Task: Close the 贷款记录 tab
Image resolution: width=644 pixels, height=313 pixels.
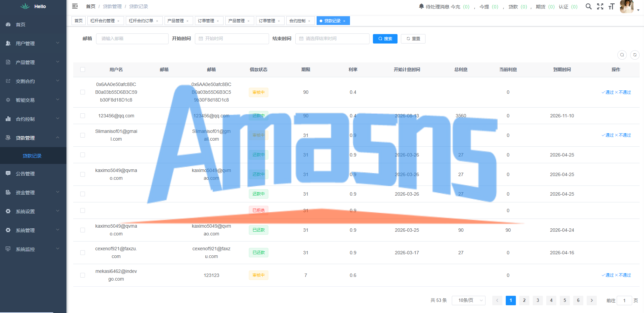Action: [x=344, y=21]
